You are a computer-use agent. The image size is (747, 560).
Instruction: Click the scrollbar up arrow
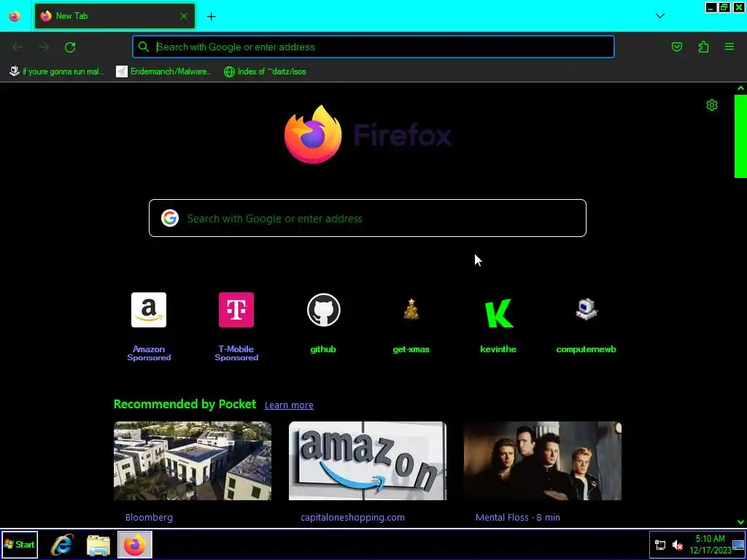point(740,88)
